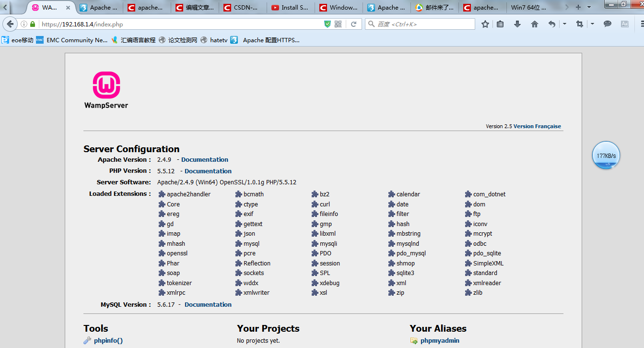Expand the screenshot tool dropdown arrow
The width and height of the screenshot is (644, 348).
coord(592,24)
